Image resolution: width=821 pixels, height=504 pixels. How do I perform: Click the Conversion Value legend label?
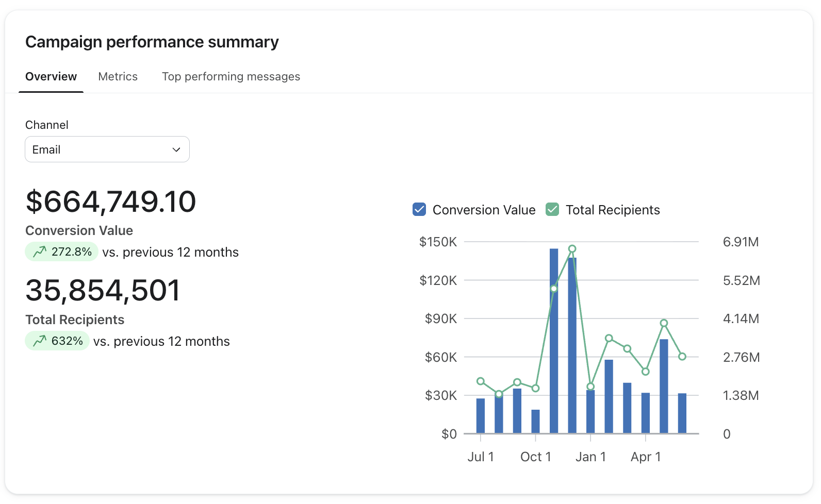[x=484, y=210]
